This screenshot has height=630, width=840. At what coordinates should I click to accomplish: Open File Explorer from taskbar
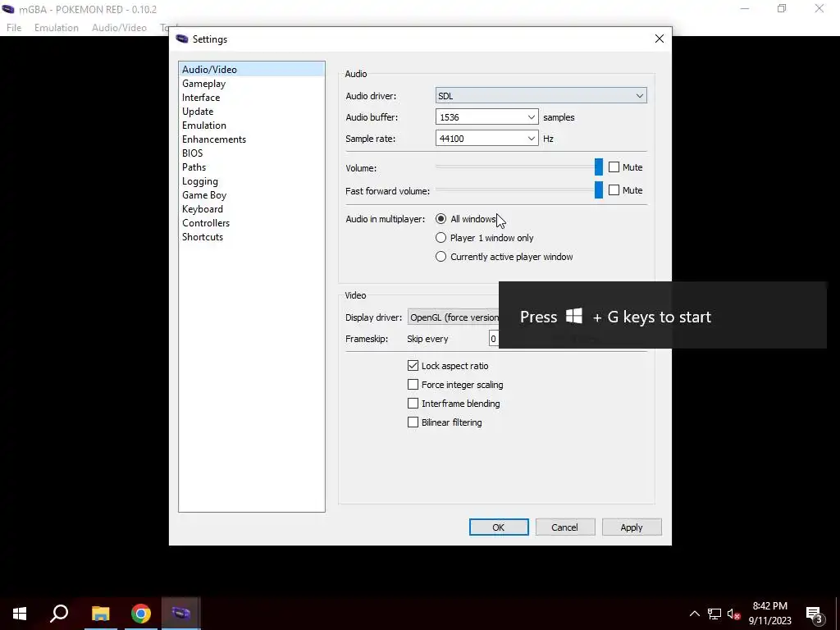pyautogui.click(x=100, y=614)
